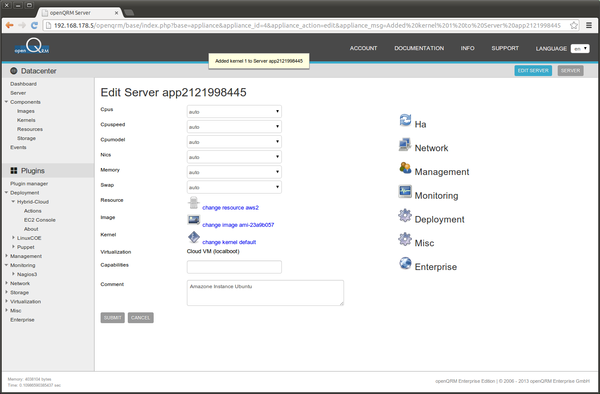Image resolution: width=600 pixels, height=394 pixels.
Task: Click change resource aws2 link
Action: click(x=230, y=207)
